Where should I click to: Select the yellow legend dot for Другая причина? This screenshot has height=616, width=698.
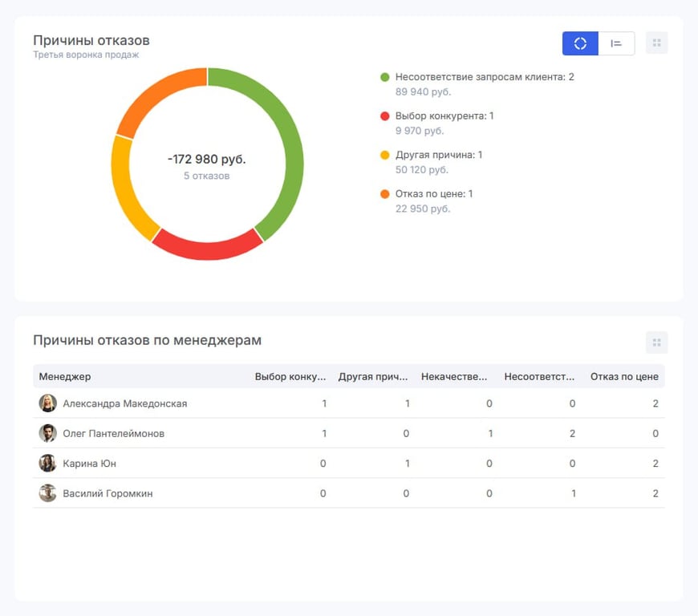click(x=384, y=155)
